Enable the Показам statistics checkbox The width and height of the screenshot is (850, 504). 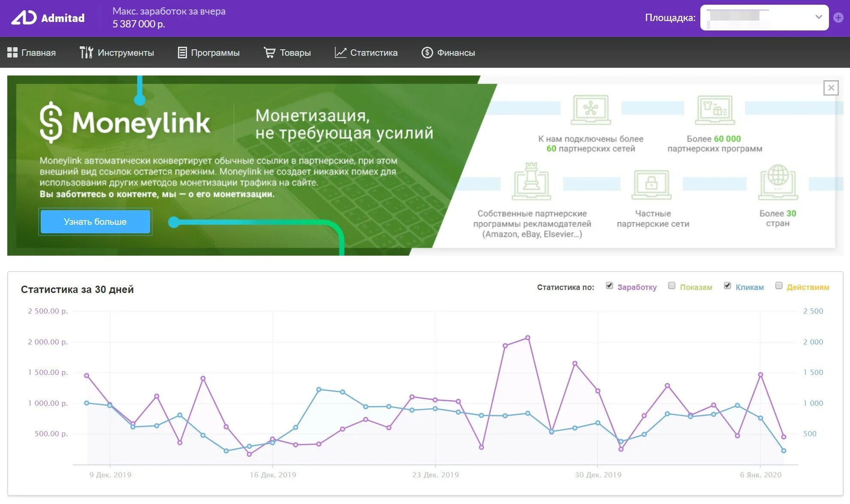click(672, 286)
